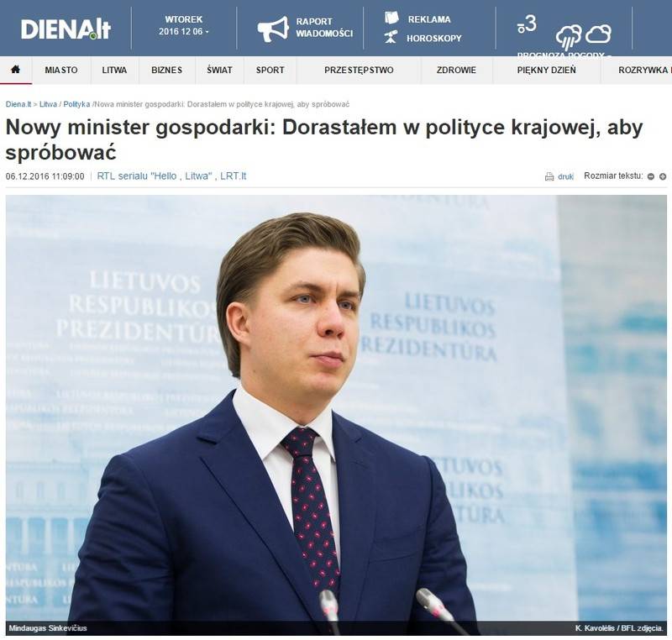
Task: Expand the date dropdown 2016 12 06
Action: (x=183, y=31)
